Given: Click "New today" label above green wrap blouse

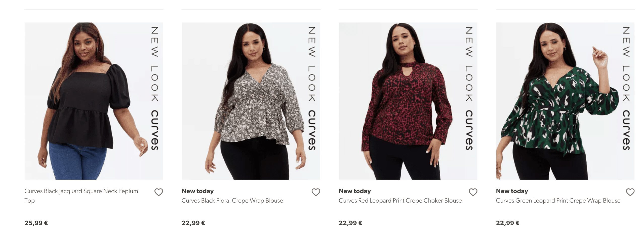Looking at the screenshot, I should click(x=512, y=191).
